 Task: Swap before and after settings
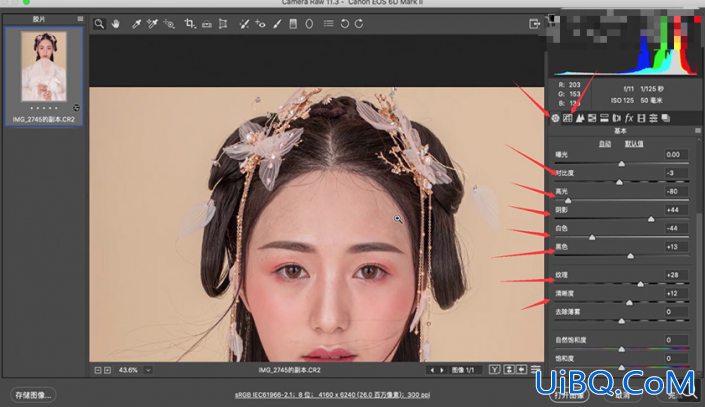[x=509, y=370]
